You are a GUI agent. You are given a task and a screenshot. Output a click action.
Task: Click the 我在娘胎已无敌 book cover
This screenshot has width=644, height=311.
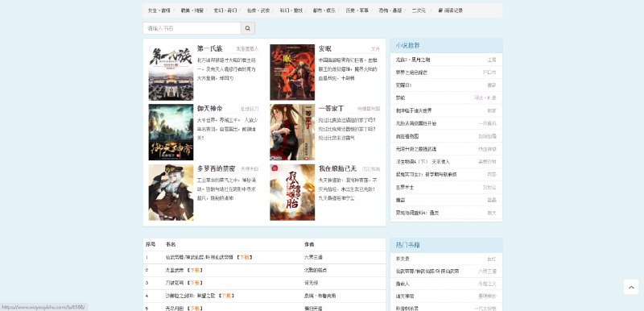292,193
